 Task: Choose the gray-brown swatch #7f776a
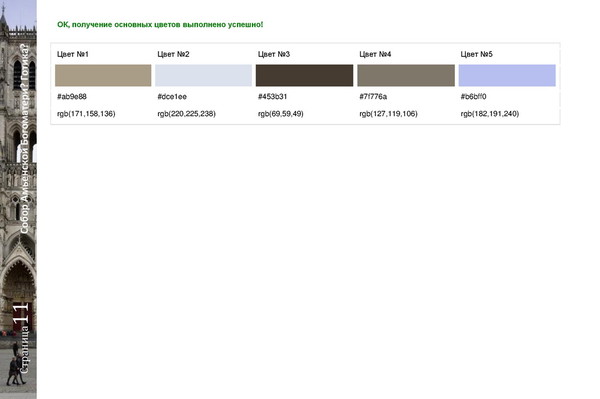click(406, 75)
